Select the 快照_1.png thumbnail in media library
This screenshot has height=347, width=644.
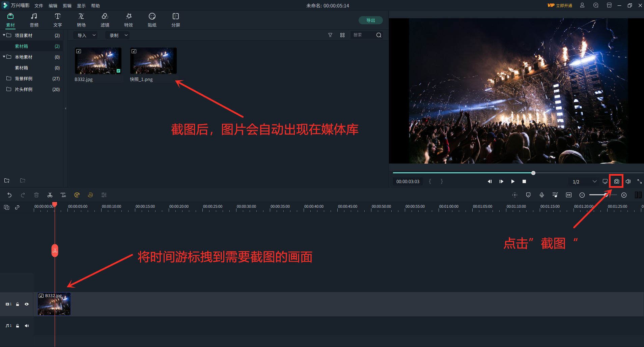pos(153,61)
